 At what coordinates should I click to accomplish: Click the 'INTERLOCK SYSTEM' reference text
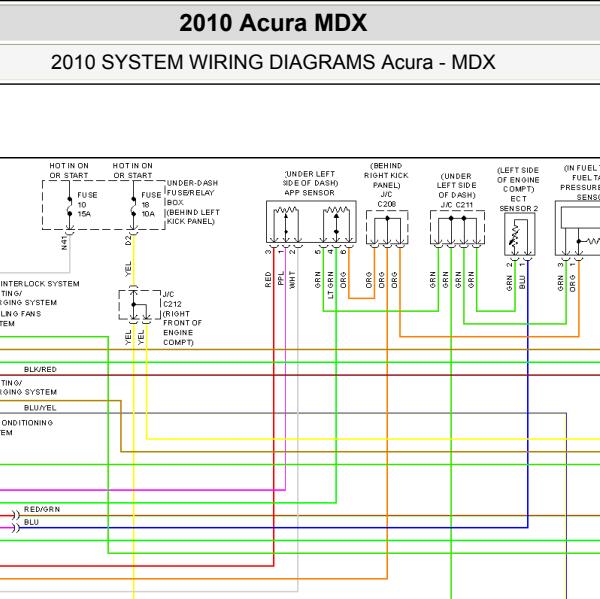pos(40,284)
